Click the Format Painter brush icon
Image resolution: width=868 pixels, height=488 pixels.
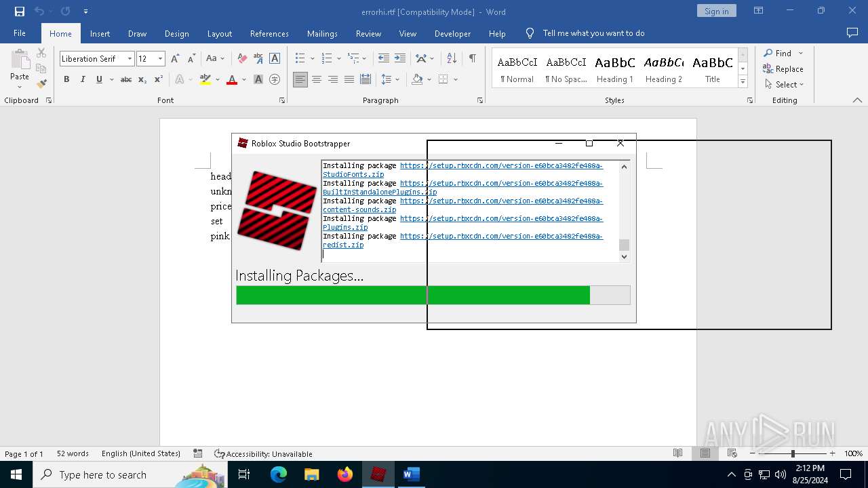pyautogui.click(x=41, y=84)
